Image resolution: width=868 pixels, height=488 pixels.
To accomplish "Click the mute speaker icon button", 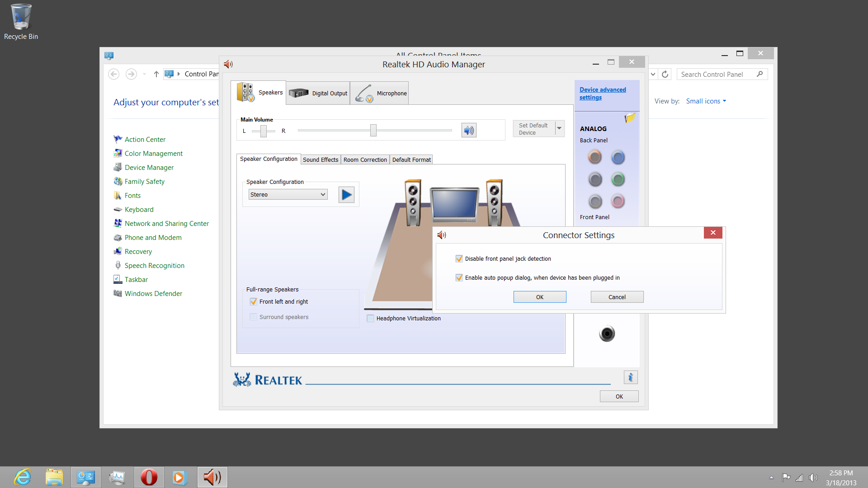I will [468, 131].
